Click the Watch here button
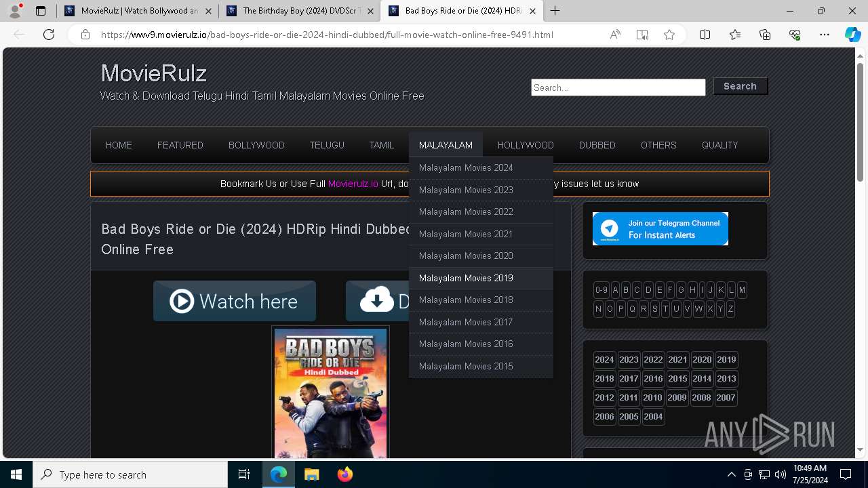This screenshot has width=868, height=488. (235, 301)
